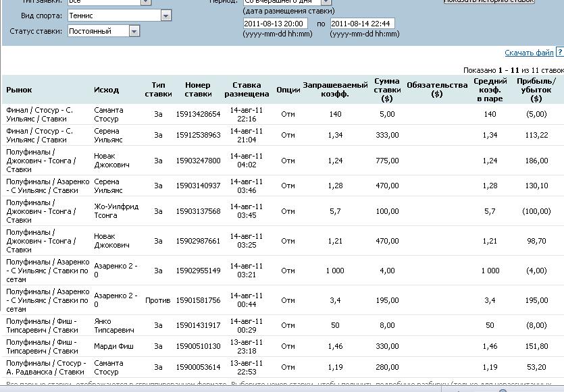Image resolution: width=564 pixels, height=392 pixels.
Task: Click the Сумма ставки column header
Action: pyautogui.click(x=386, y=90)
